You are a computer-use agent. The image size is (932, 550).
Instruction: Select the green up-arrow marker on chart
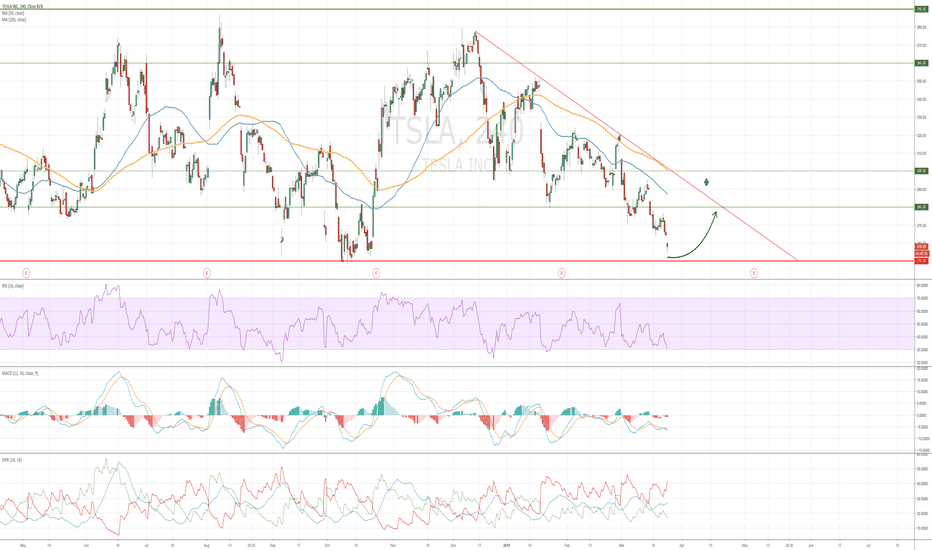(x=707, y=181)
